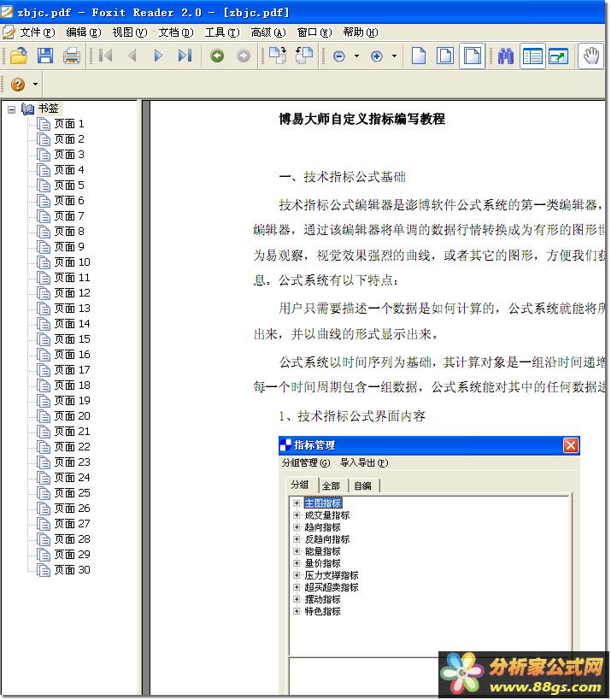611x700 pixels.
Task: Rotate page counterclockwise icon
Action: (304, 56)
